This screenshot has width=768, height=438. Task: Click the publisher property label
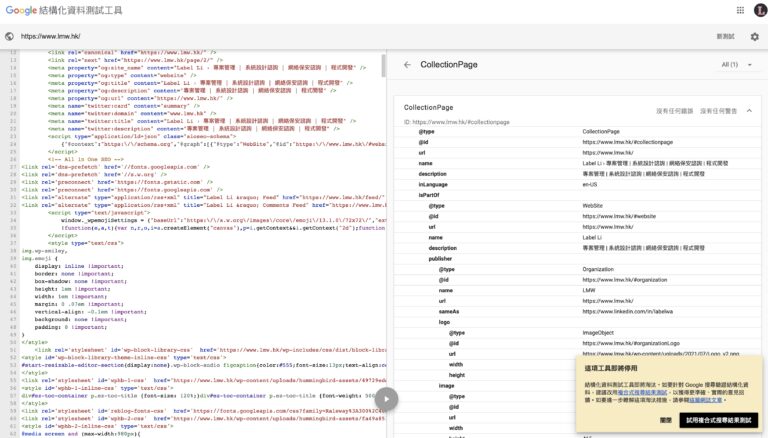[440, 259]
